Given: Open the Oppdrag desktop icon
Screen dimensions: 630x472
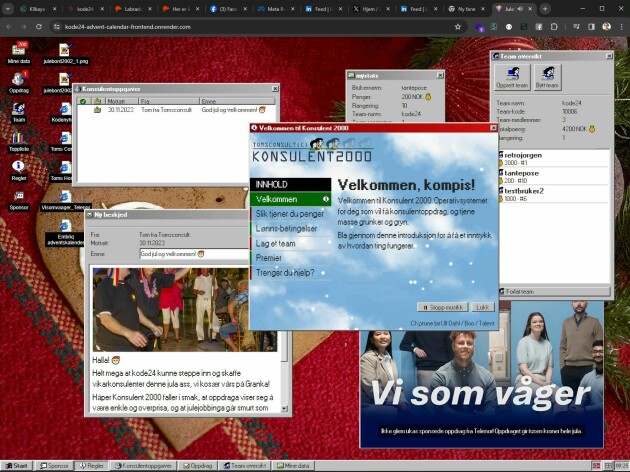Looking at the screenshot, I should [18, 82].
